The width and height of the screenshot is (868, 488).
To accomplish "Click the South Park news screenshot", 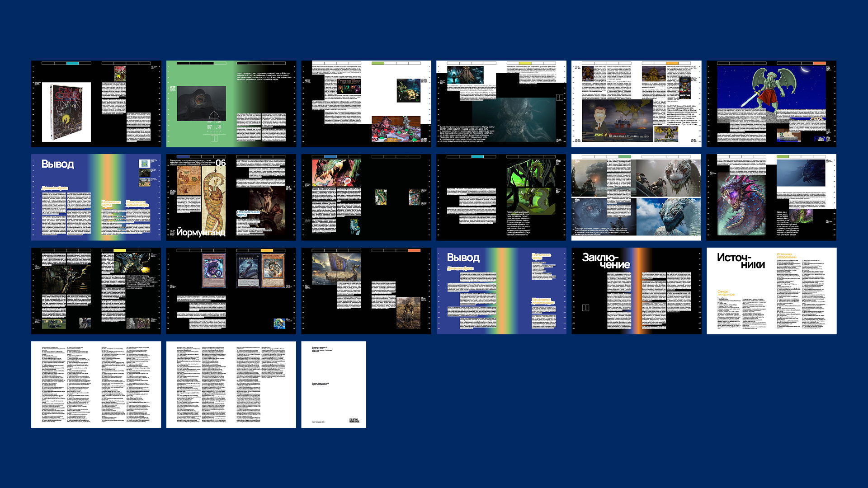I will (x=617, y=121).
